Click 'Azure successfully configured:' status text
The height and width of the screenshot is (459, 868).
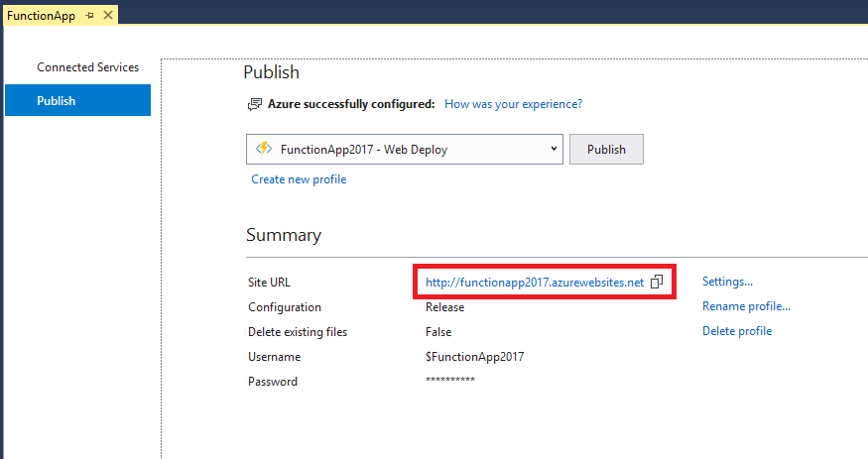351,104
